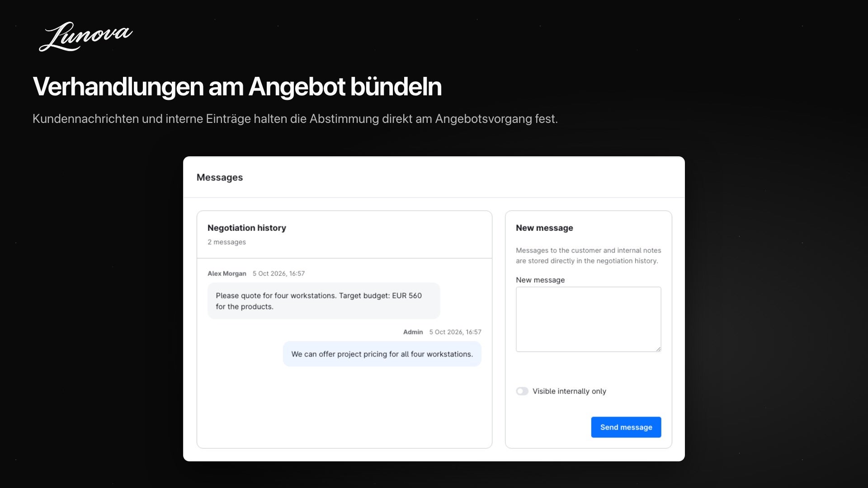Click the 'Visible internally only' label text
This screenshot has height=488, width=868.
pyautogui.click(x=569, y=391)
